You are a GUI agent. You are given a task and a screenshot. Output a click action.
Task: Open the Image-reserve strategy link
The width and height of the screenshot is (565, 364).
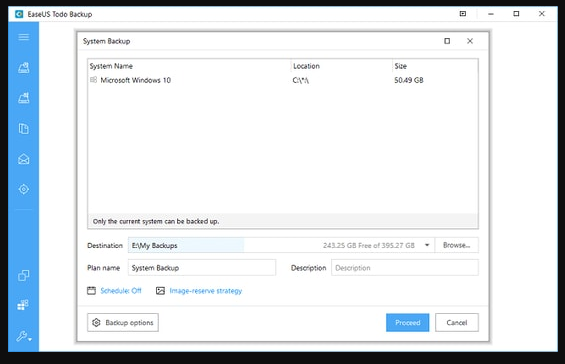(x=206, y=290)
